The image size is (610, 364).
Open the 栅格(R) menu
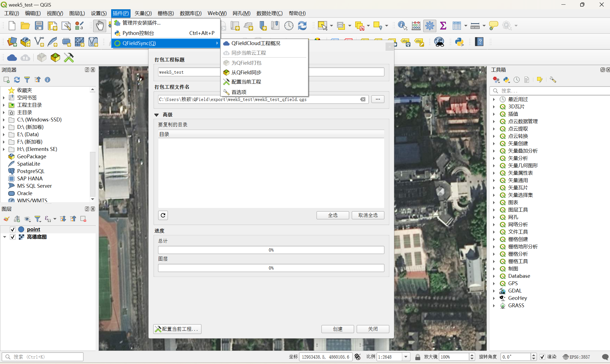165,13
